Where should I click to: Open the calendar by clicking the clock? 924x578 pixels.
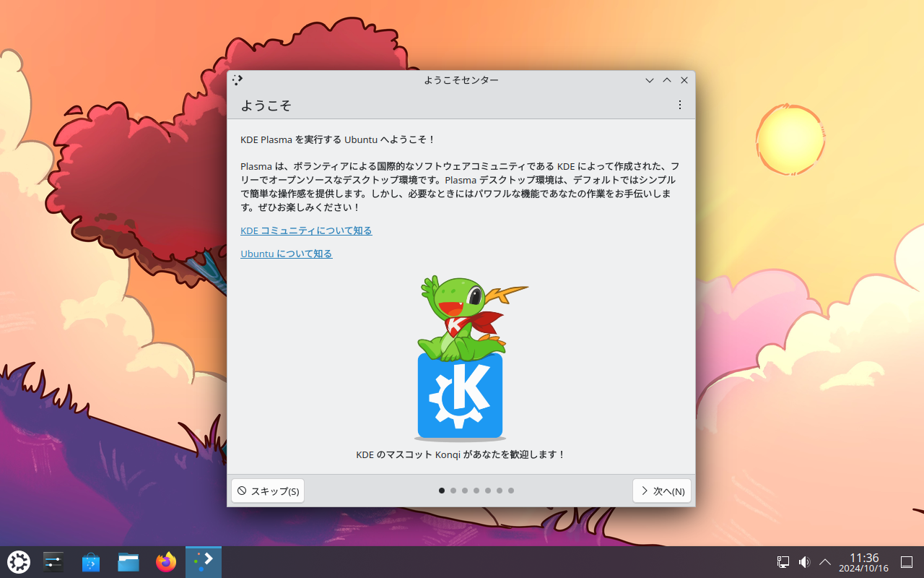[x=864, y=562]
